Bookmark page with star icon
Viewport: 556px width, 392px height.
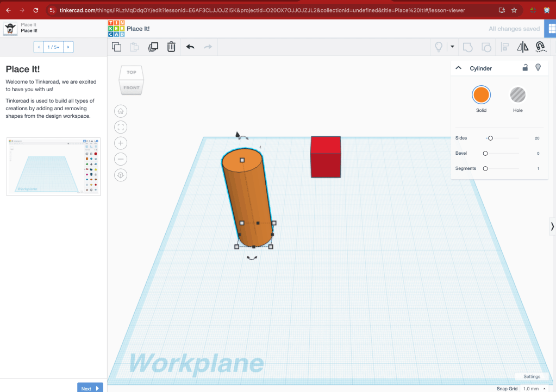click(x=514, y=10)
